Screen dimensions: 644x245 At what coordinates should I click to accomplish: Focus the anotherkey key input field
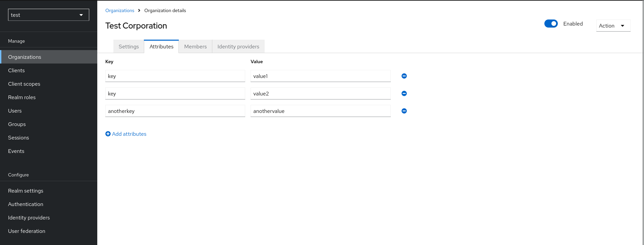(x=175, y=111)
